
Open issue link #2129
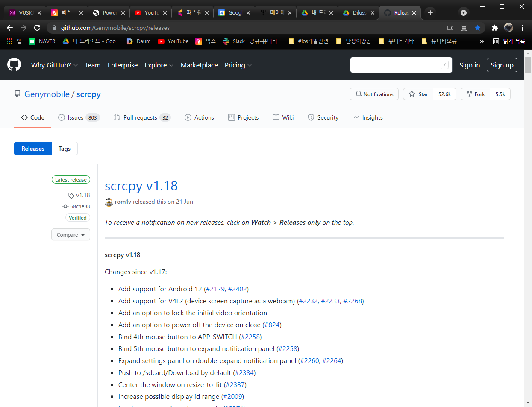point(215,289)
